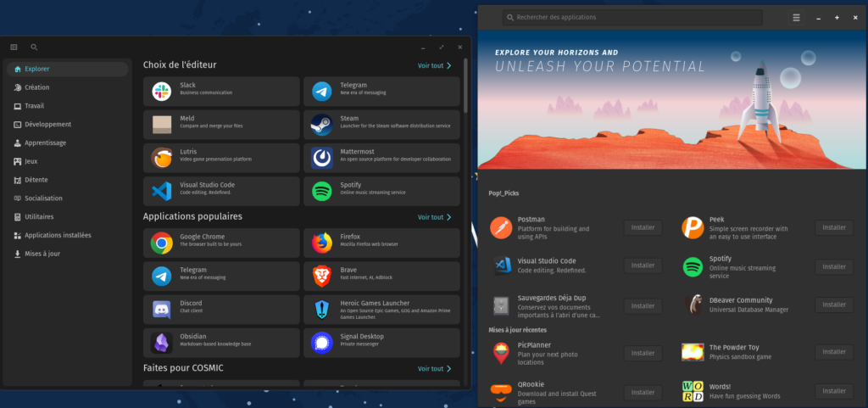Click the search magnifier icon in COSMIC Store

(x=34, y=48)
